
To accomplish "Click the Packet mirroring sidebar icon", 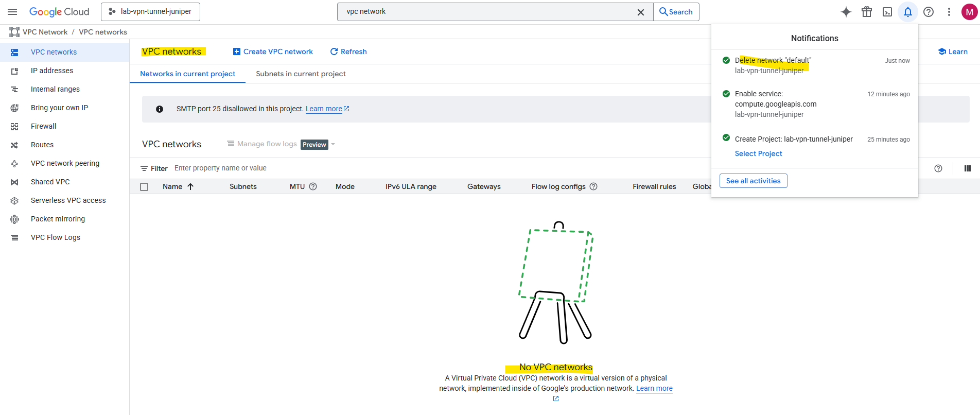I will coord(14,219).
